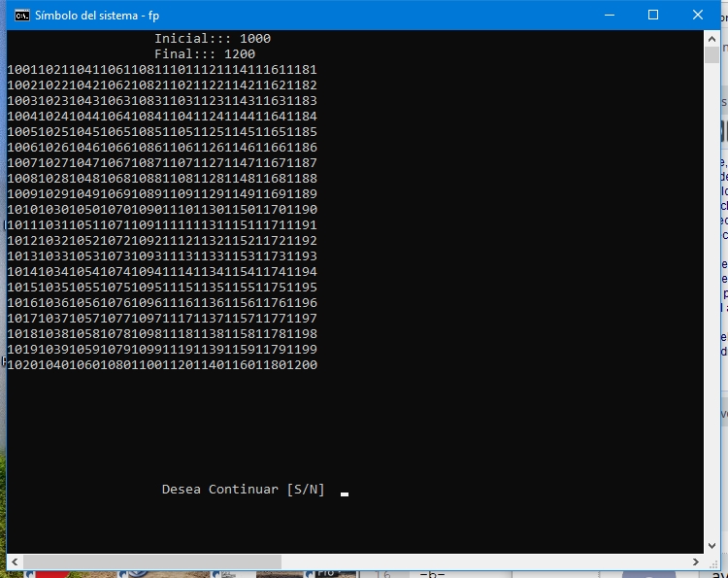Click the resize grip in window corner
728x578 pixels.
point(712,562)
